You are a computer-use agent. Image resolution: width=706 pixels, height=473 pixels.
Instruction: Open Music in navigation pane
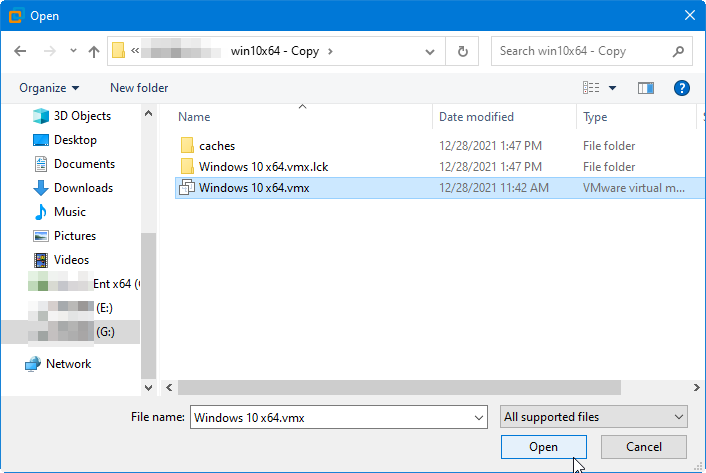point(70,212)
